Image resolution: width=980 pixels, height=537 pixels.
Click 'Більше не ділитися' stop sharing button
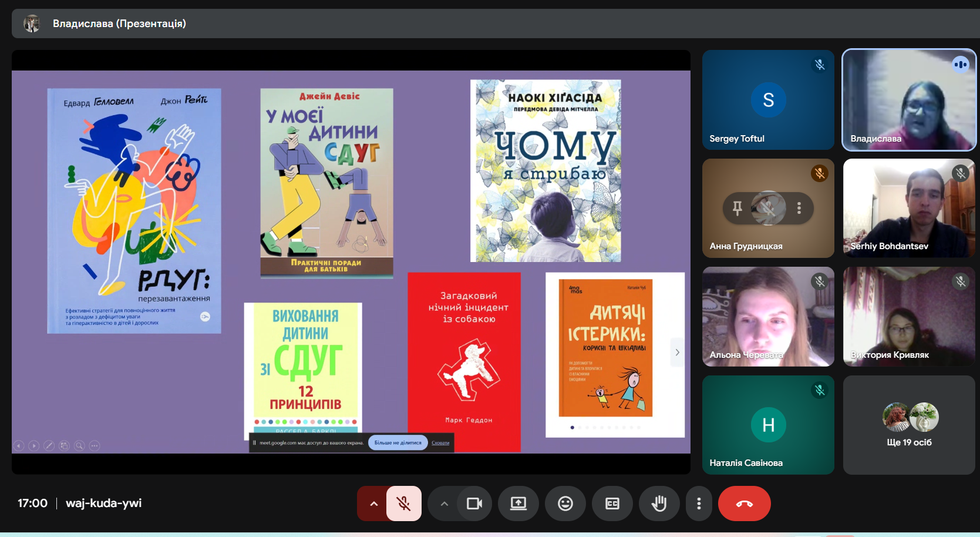pyautogui.click(x=398, y=443)
